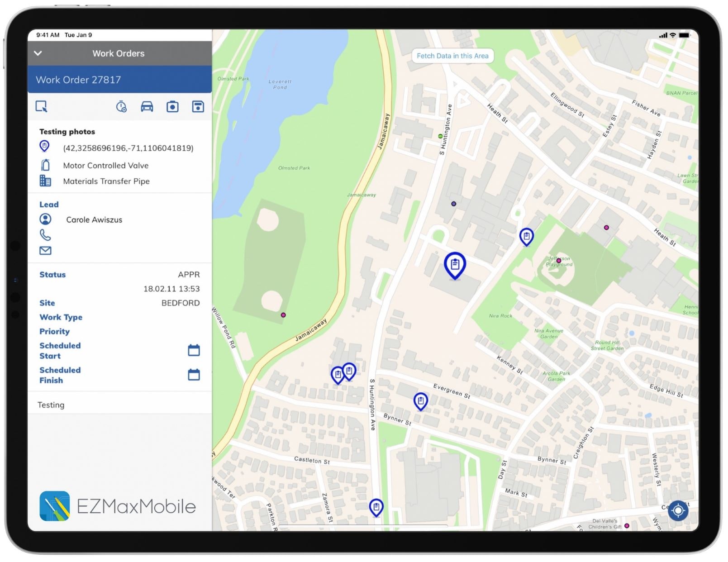Image resolution: width=728 pixels, height=562 pixels.
Task: Open Scheduled Start calendar picker
Action: coord(194,350)
